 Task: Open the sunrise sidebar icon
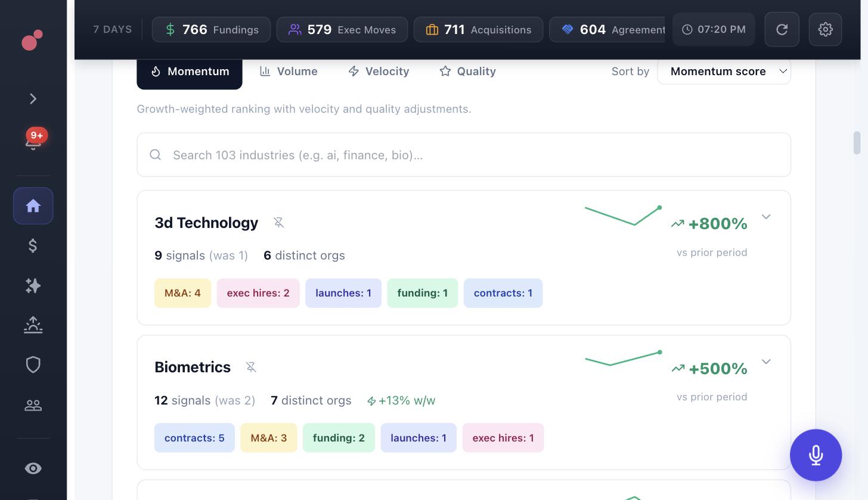click(33, 325)
